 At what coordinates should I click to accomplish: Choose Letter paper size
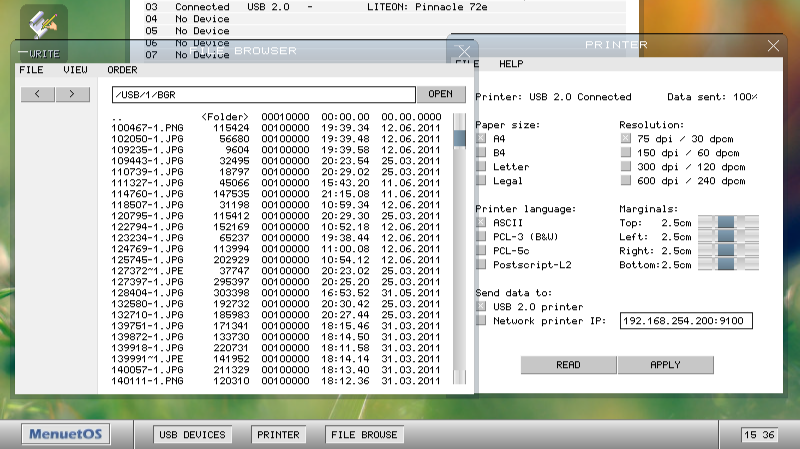pyautogui.click(x=482, y=167)
